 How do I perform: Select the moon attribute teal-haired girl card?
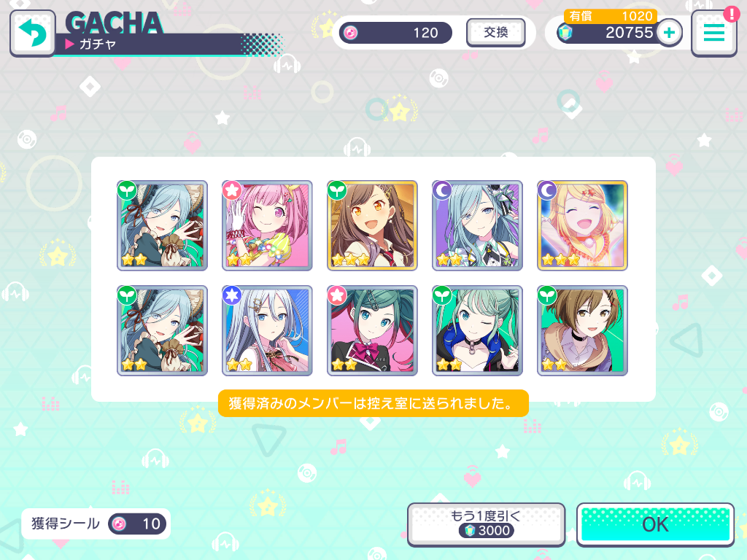(477, 225)
